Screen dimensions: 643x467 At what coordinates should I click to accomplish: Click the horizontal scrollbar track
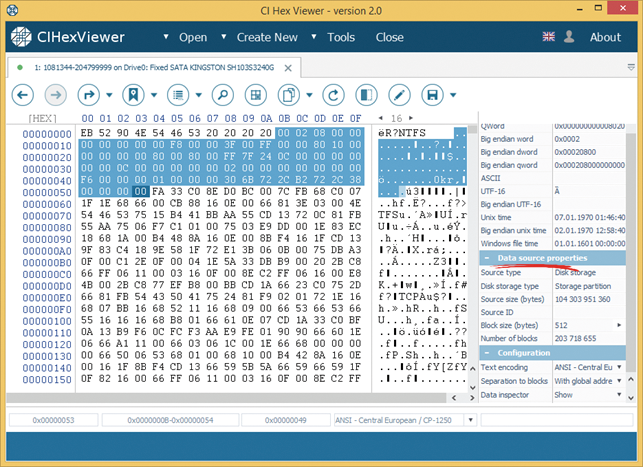[x=226, y=397]
